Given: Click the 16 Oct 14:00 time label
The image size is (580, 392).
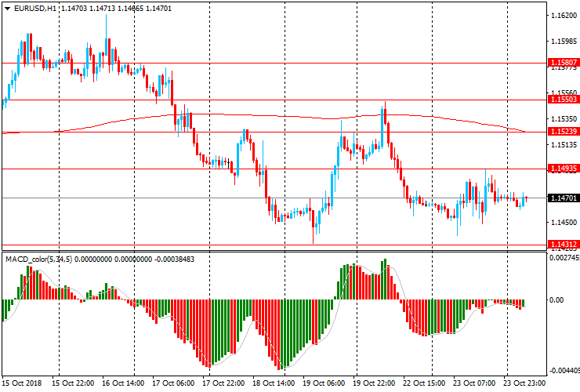Looking at the screenshot, I should pyautogui.click(x=122, y=384).
